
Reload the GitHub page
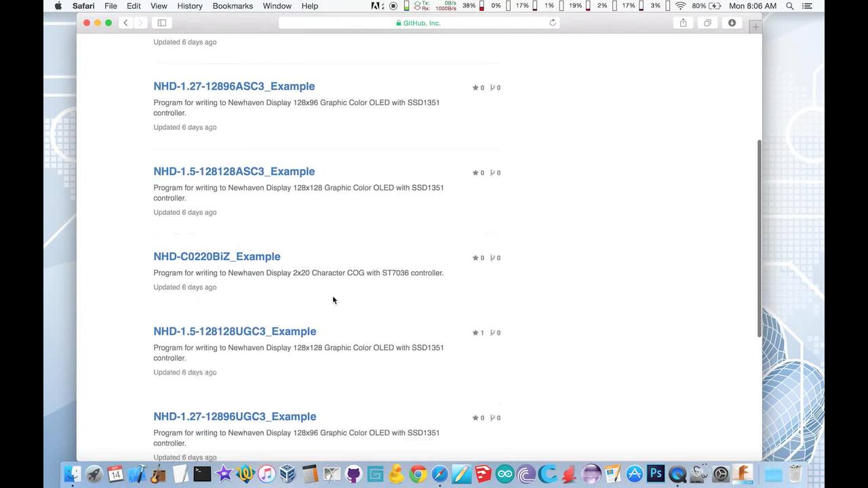(553, 22)
